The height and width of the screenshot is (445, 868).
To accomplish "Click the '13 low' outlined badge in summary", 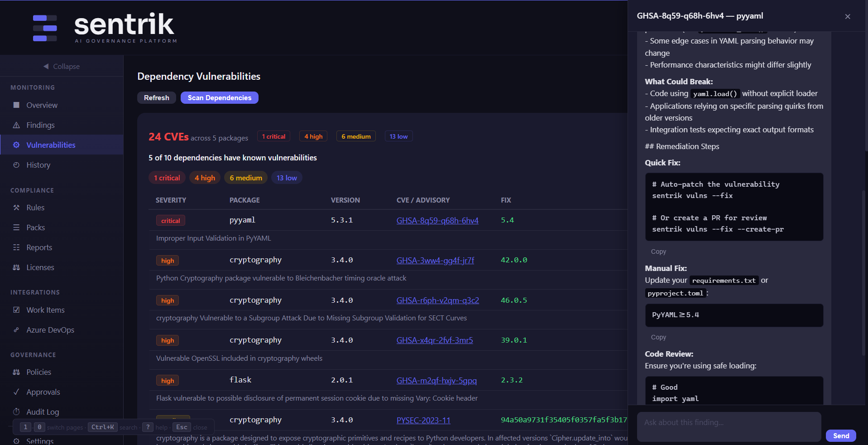I will tap(398, 136).
